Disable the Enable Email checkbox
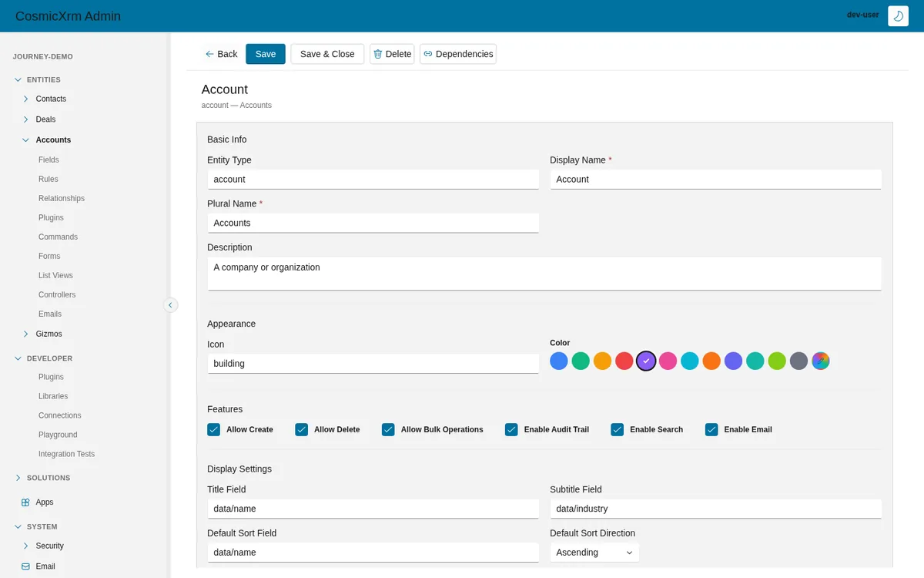Image resolution: width=924 pixels, height=578 pixels. click(x=711, y=429)
